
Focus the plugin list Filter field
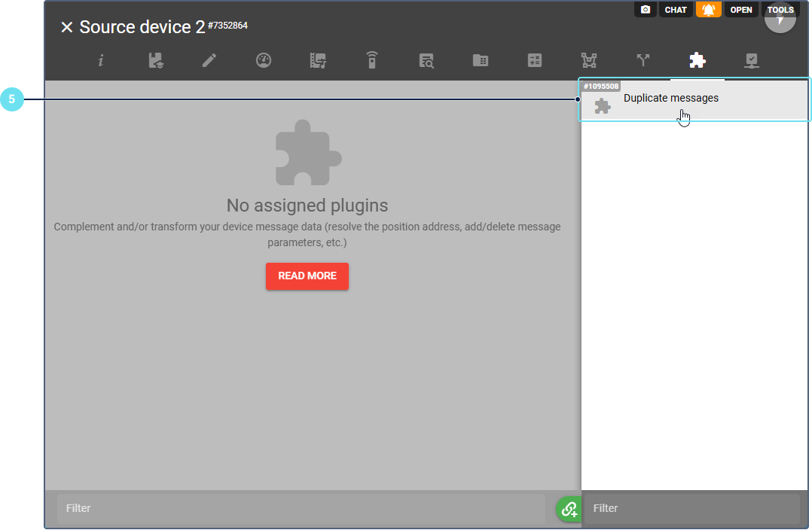(x=691, y=509)
